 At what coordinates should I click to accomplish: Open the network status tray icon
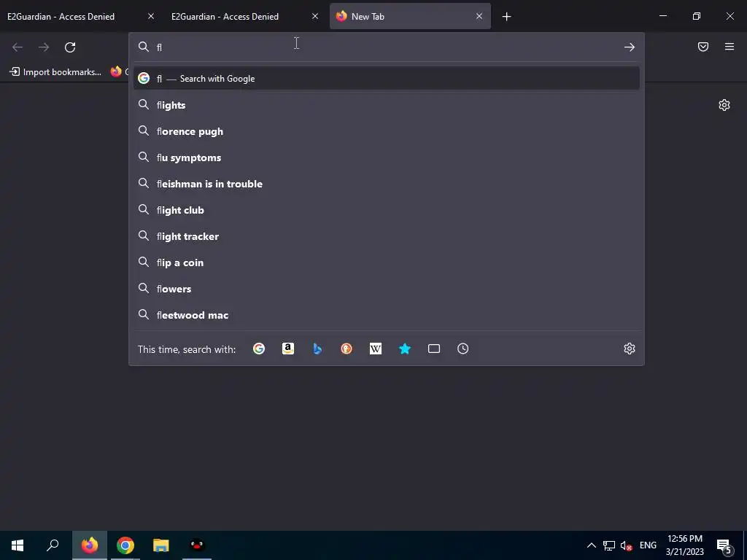click(609, 545)
